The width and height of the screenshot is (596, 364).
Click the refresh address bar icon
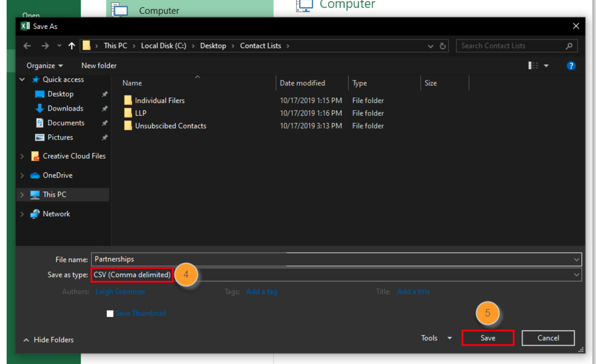pos(442,46)
